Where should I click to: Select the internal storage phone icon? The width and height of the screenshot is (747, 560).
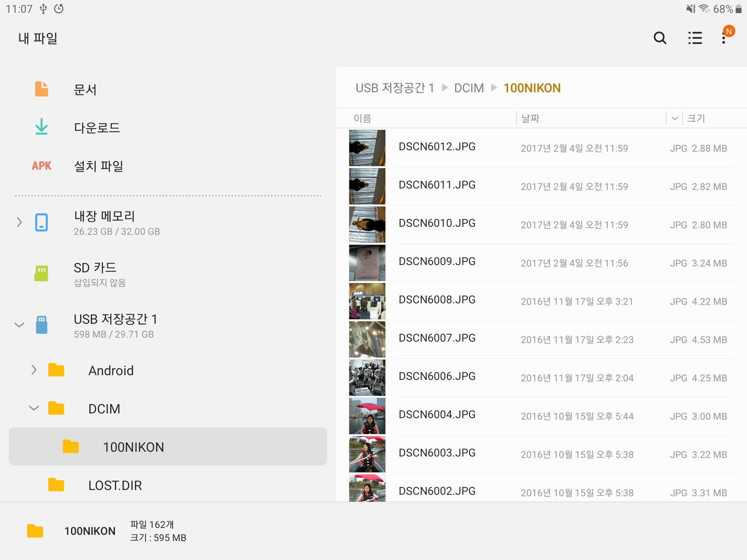[42, 222]
